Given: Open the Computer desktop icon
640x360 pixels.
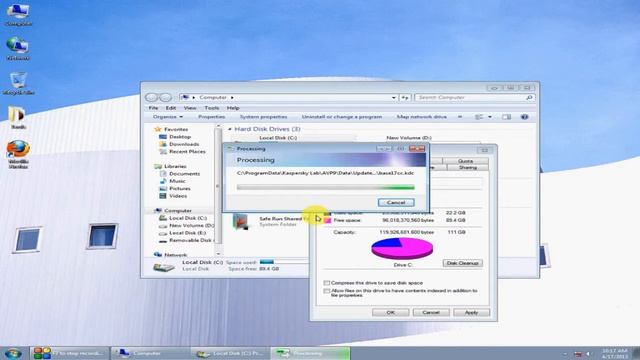Looking at the screenshot, I should pyautogui.click(x=18, y=15).
